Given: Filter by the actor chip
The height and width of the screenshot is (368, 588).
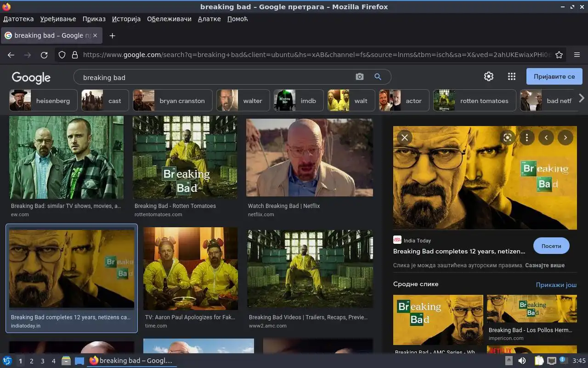Looking at the screenshot, I should 404,100.
